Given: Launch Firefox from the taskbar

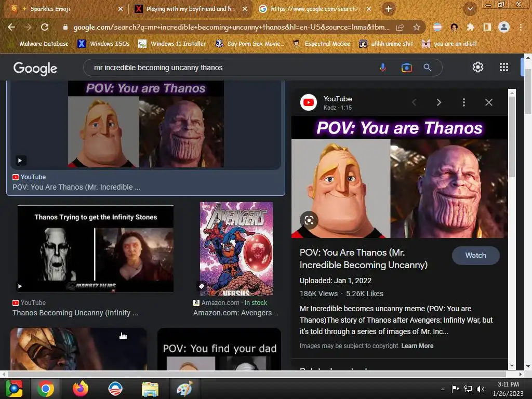Looking at the screenshot, I should pos(81,389).
